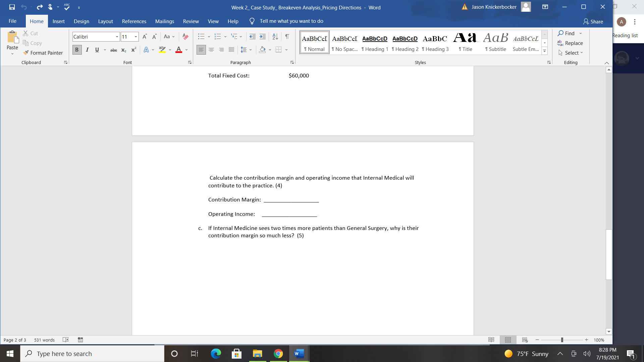
Task: Click the Increase Indent icon
Action: coord(263,37)
